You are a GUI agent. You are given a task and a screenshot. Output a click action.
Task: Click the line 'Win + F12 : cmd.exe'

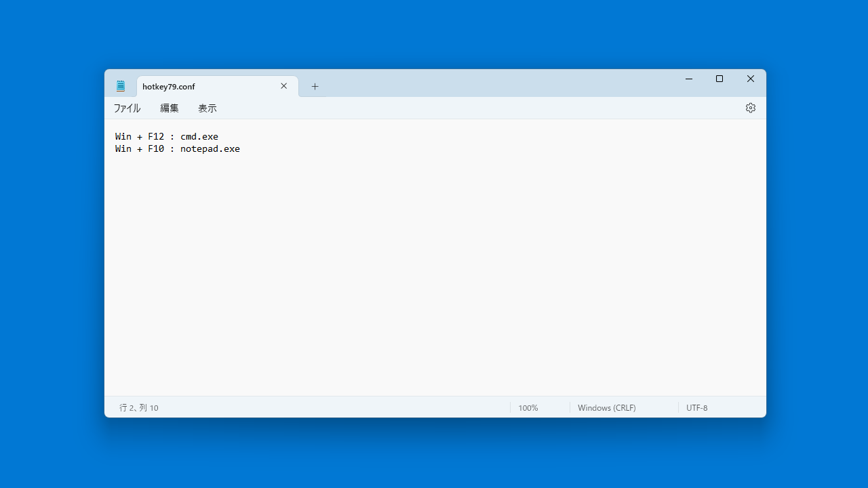(x=167, y=136)
